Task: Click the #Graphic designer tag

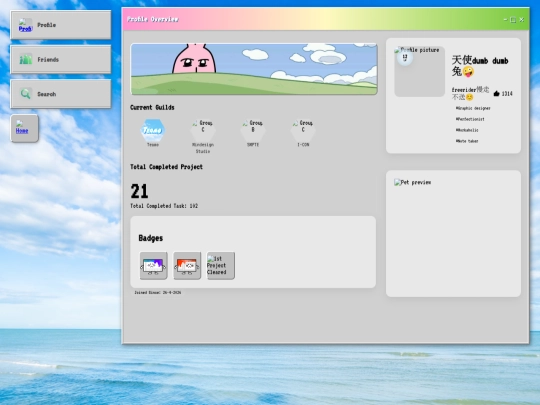Action: coord(473,108)
